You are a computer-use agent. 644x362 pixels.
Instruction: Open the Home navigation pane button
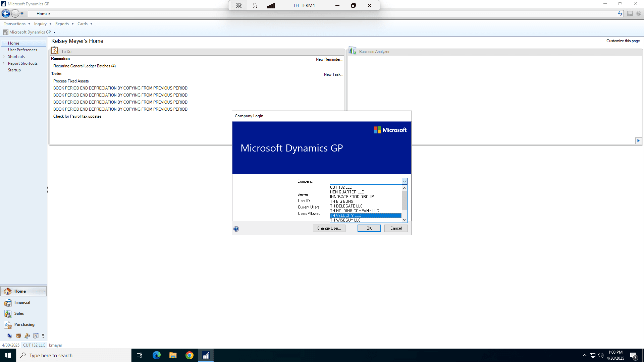click(x=23, y=291)
